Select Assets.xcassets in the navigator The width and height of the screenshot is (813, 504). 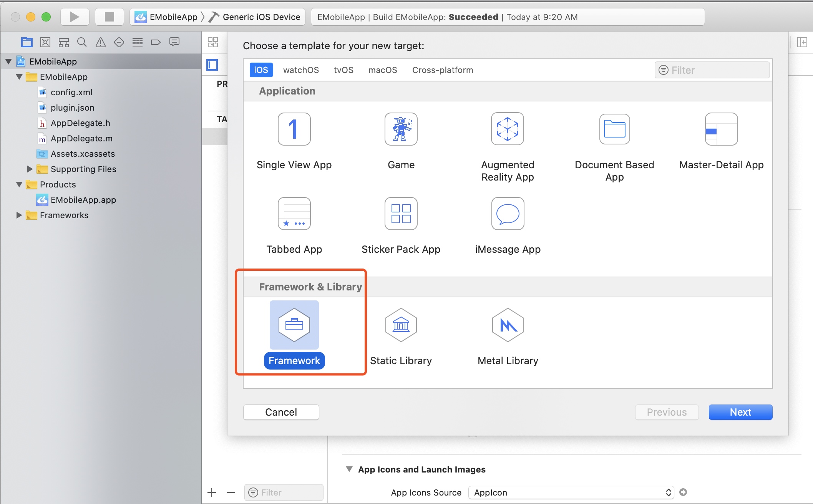tap(83, 154)
